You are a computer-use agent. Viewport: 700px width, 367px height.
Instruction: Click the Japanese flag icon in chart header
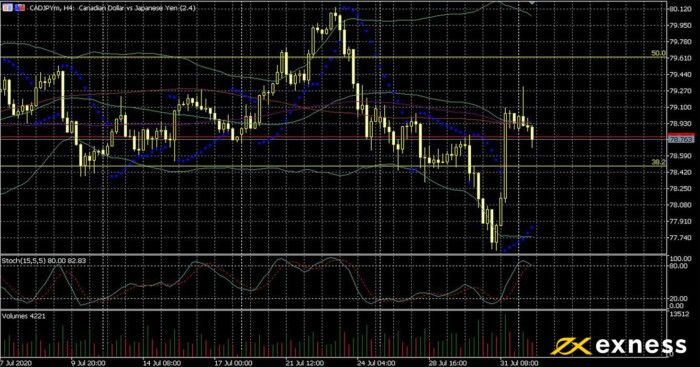(20, 8)
